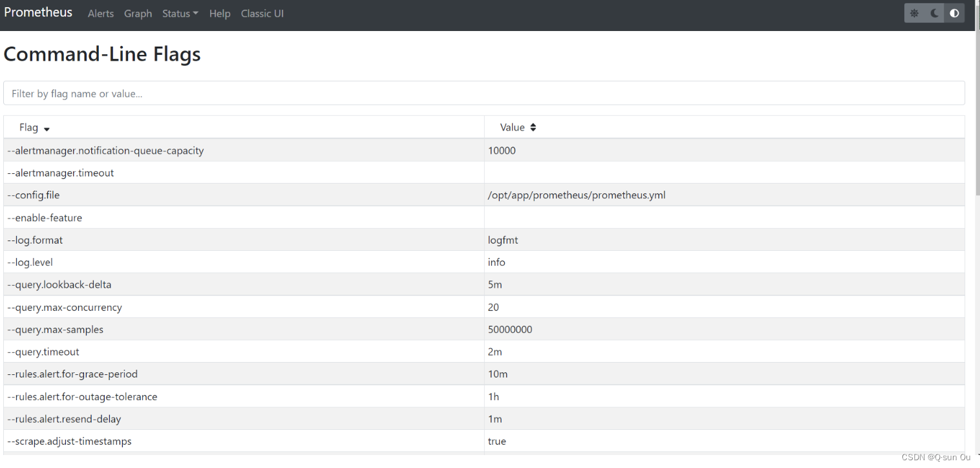Select the 2m value cell
Screen dimensions: 980x468
tap(725, 352)
